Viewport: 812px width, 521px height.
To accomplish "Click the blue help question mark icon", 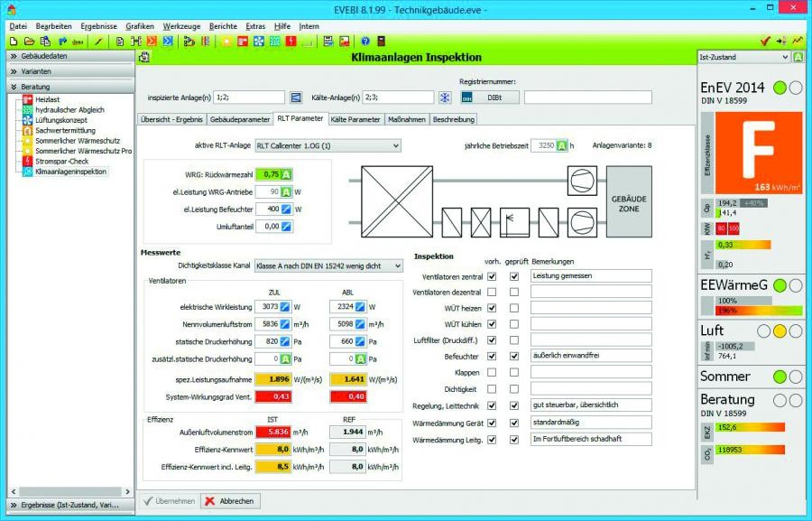I will (365, 42).
